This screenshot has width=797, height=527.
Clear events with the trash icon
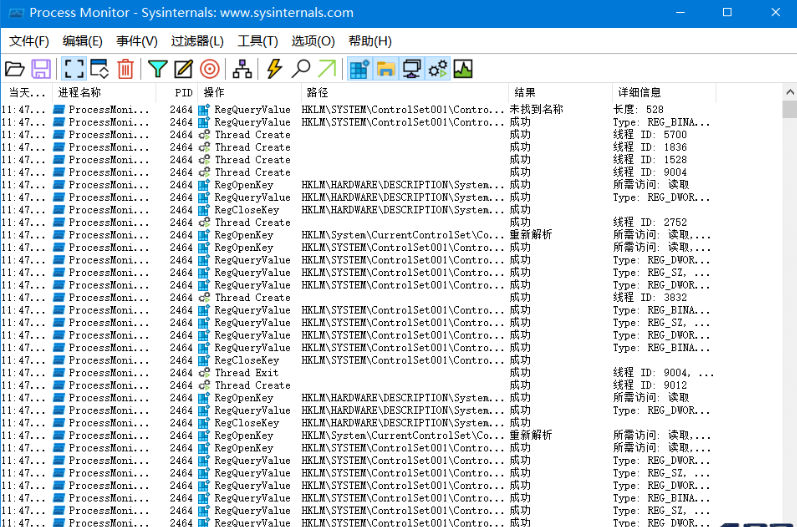(126, 69)
